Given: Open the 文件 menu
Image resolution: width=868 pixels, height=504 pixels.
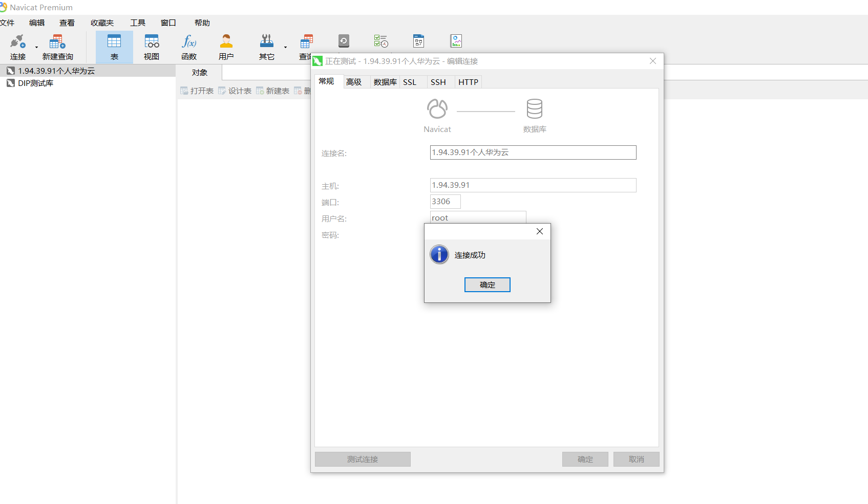Looking at the screenshot, I should [x=7, y=23].
